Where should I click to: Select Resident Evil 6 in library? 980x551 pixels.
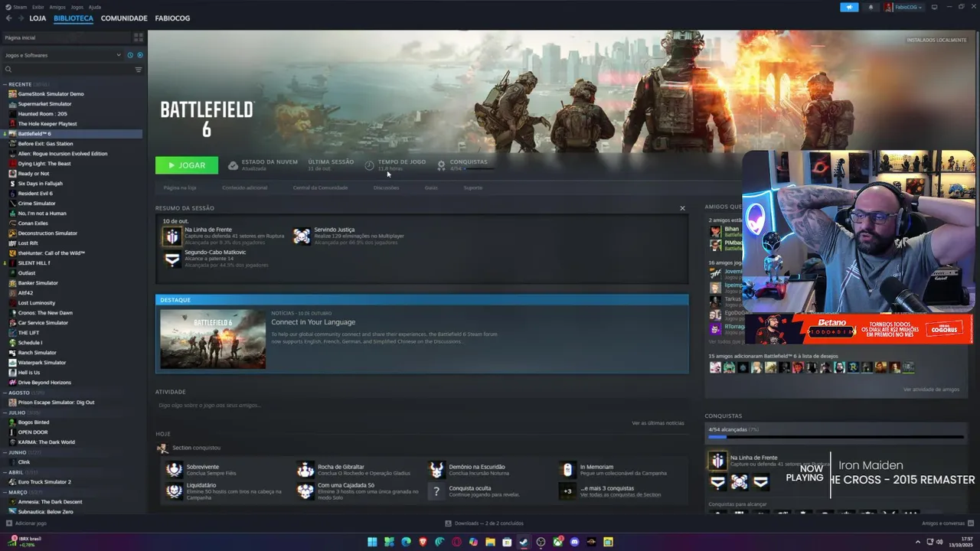coord(35,194)
